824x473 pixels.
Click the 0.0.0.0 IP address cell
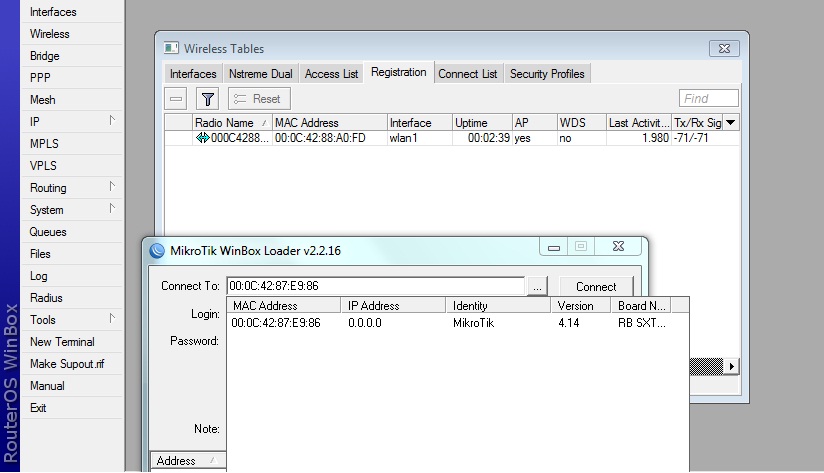[365, 323]
